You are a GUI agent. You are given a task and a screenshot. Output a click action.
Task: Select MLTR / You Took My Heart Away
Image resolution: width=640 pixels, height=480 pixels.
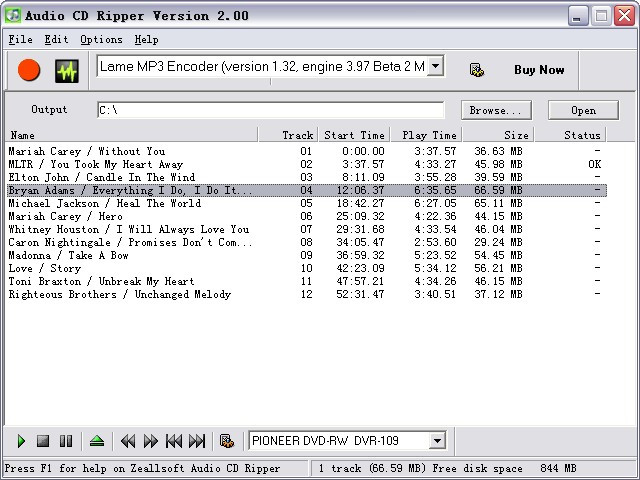[307, 164]
